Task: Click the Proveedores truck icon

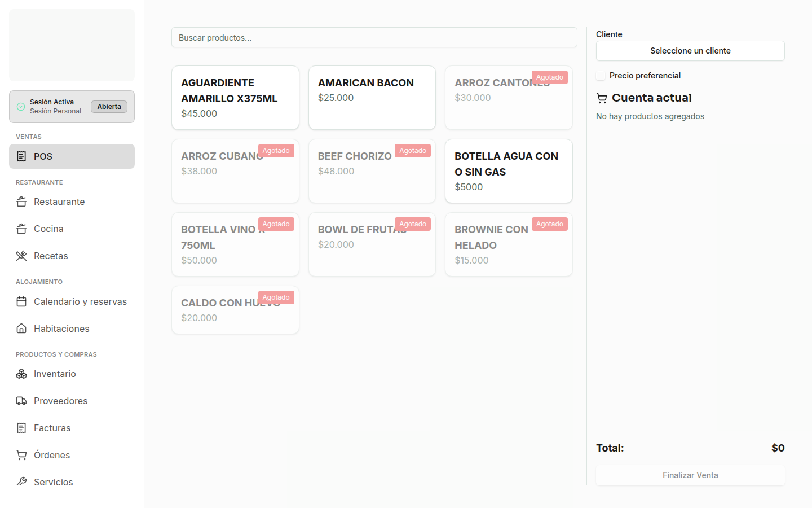Action: (x=21, y=401)
